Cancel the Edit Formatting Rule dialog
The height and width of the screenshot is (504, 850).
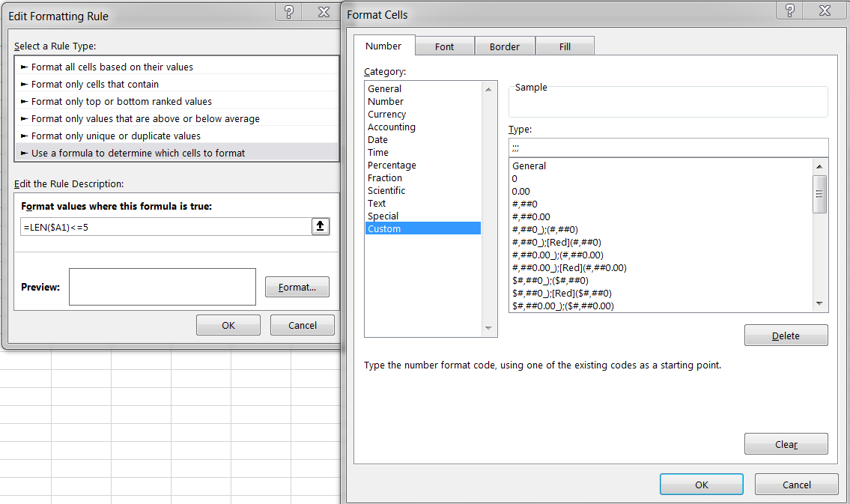(303, 325)
